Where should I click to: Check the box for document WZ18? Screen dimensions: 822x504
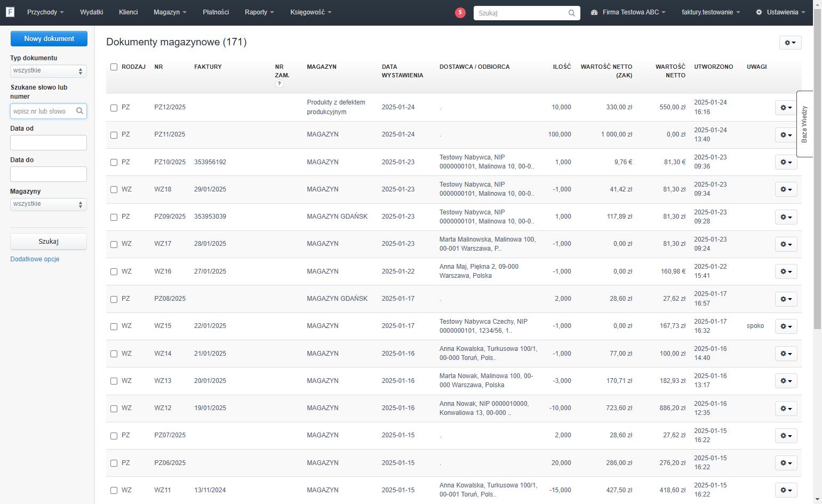click(x=114, y=189)
